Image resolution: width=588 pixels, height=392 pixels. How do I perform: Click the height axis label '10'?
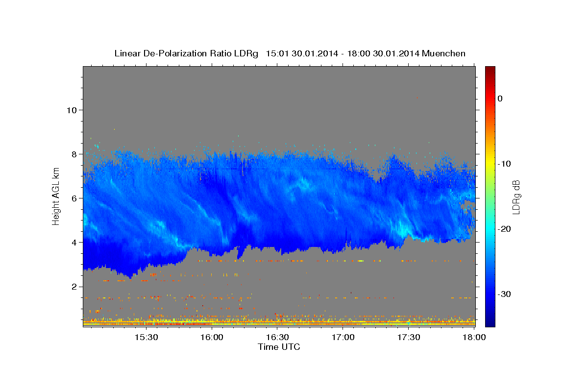point(73,110)
